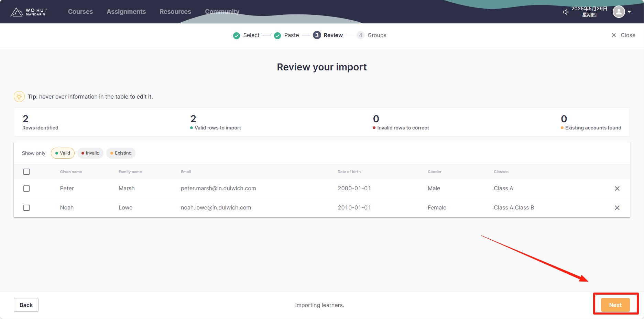Open the Courses menu
The height and width of the screenshot is (319, 644).
(80, 12)
